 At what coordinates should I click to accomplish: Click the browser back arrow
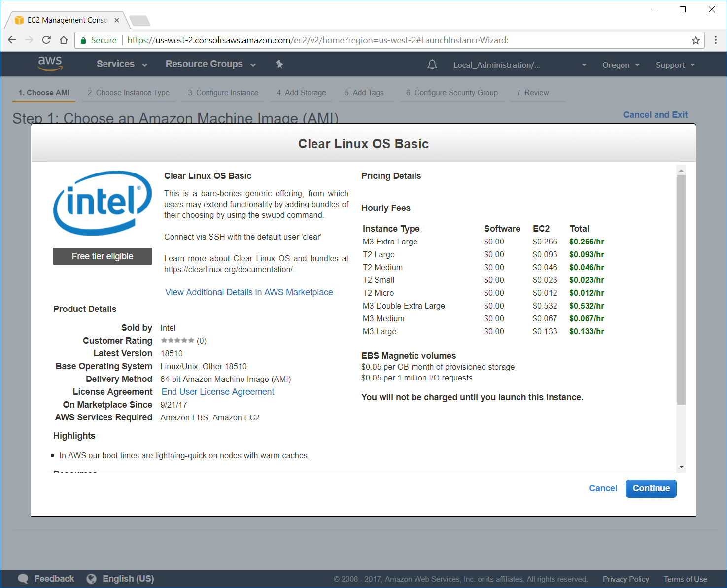[x=12, y=40]
